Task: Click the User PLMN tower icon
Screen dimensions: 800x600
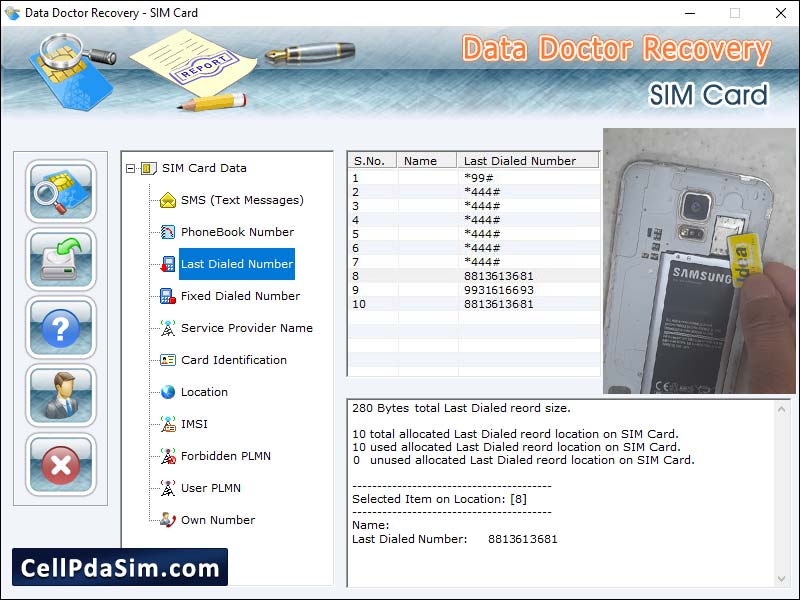Action: click(x=168, y=488)
